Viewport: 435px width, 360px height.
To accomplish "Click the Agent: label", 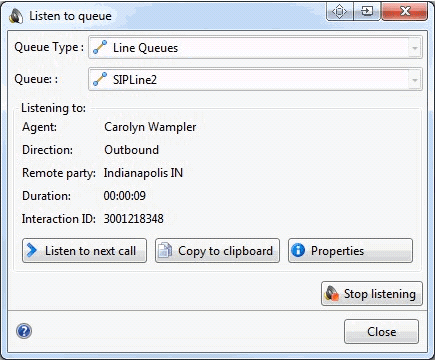I will coord(39,127).
